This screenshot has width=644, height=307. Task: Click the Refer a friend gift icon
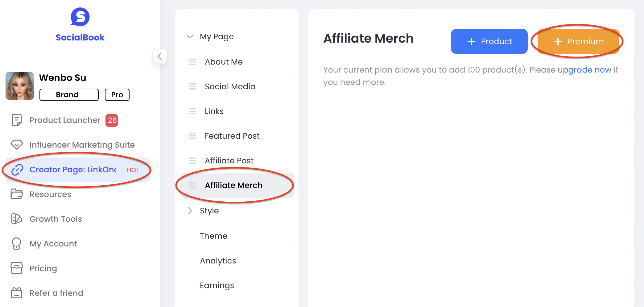[x=17, y=293]
